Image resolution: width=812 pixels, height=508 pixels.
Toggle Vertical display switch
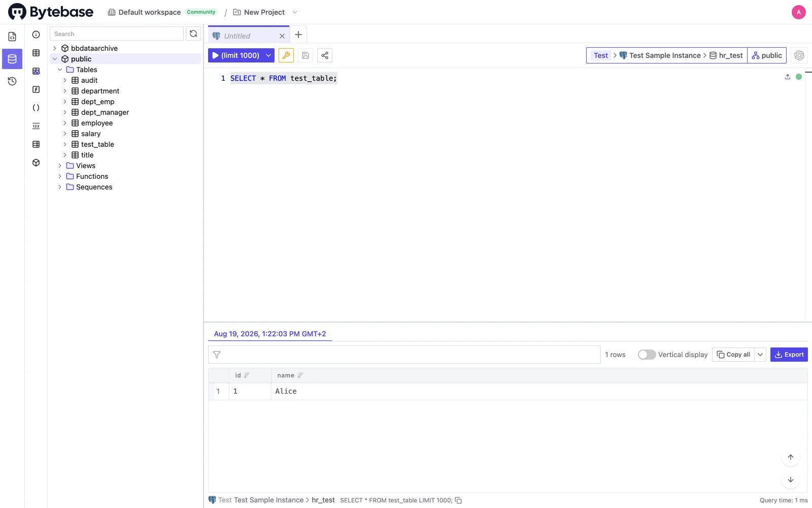[647, 355]
